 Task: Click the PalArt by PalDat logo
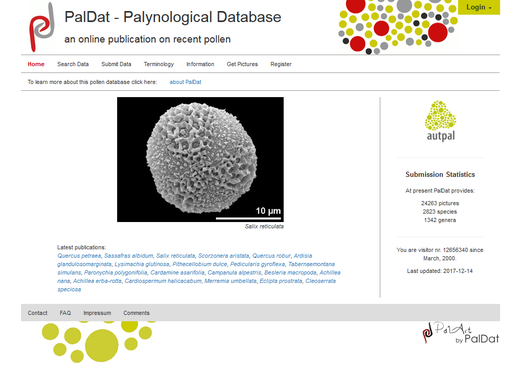click(x=461, y=333)
